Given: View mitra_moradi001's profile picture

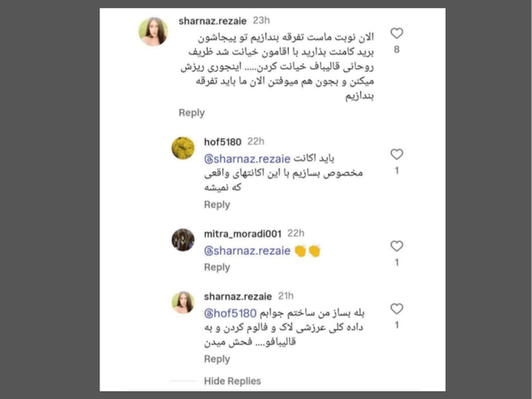Looking at the screenshot, I should 183,239.
